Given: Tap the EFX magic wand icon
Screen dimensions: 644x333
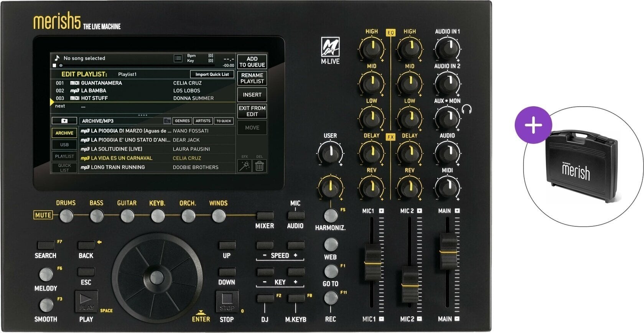Looking at the screenshot, I should 244,166.
